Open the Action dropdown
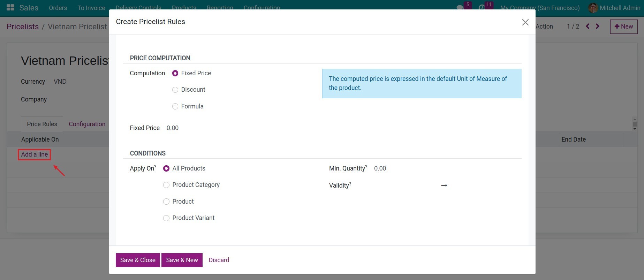 coord(544,27)
